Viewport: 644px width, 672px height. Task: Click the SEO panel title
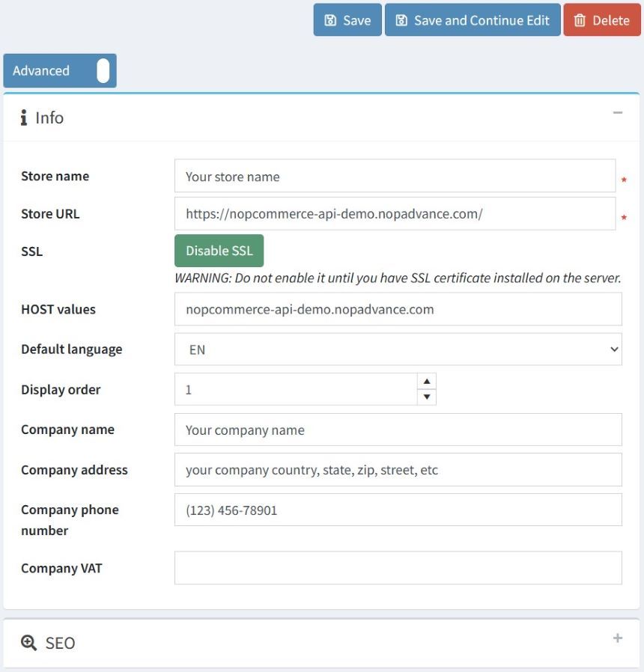pos(60,643)
